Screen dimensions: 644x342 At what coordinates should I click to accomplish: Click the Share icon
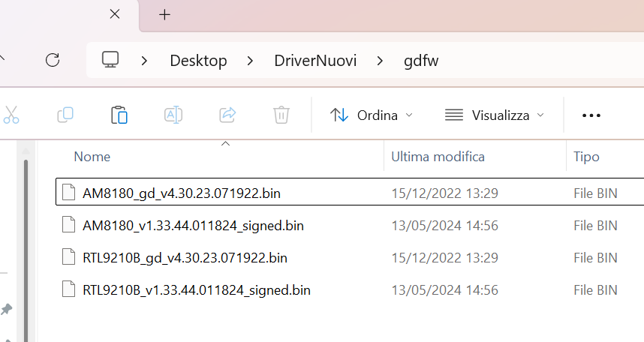[227, 115]
